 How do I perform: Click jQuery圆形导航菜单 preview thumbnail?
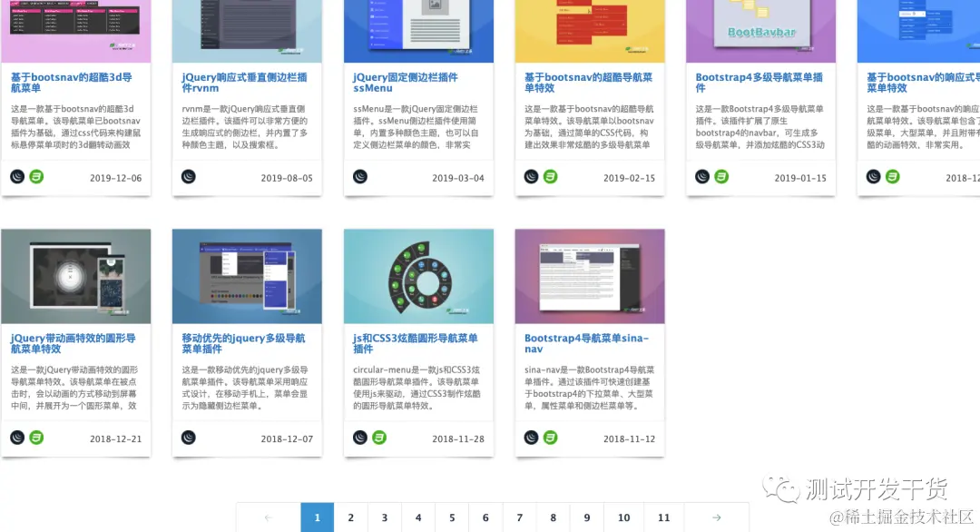75,276
